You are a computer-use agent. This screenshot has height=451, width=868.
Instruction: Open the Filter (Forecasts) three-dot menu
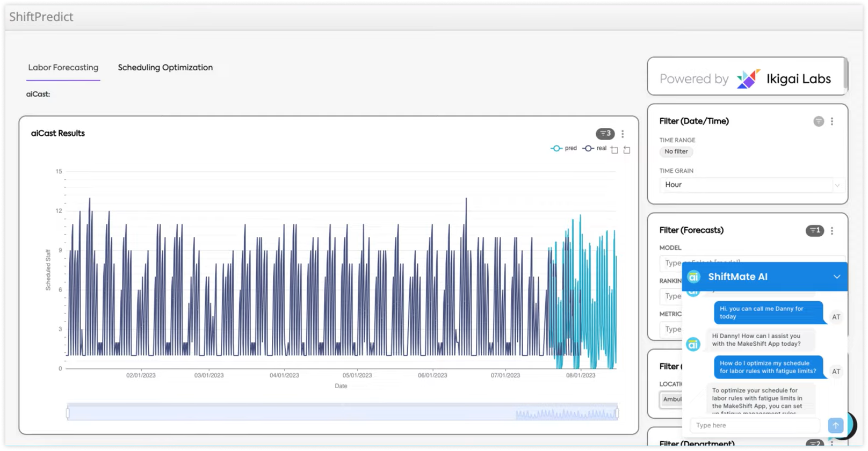[832, 231]
